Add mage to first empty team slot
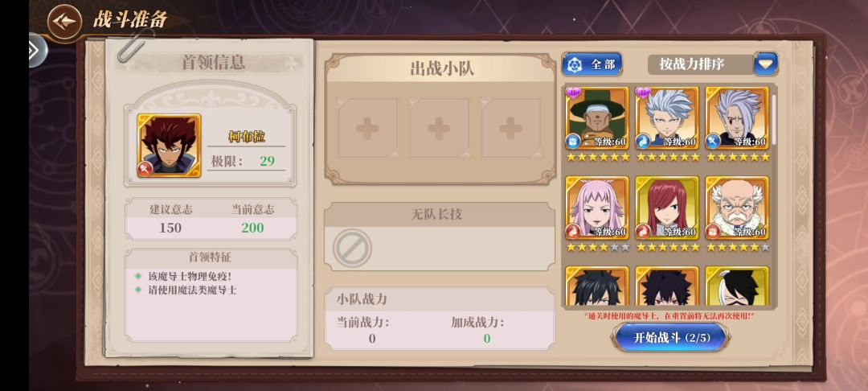The width and height of the screenshot is (868, 391). [367, 128]
